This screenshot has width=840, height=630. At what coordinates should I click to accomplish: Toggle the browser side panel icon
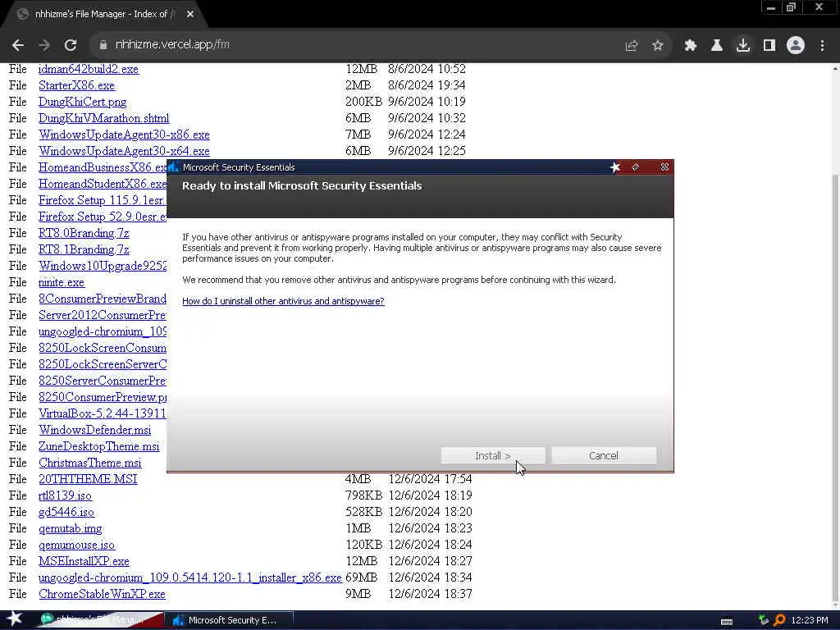[769, 46]
